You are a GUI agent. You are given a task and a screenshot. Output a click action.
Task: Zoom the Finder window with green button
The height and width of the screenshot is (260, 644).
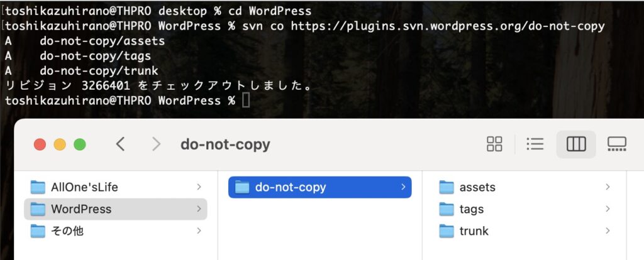80,144
